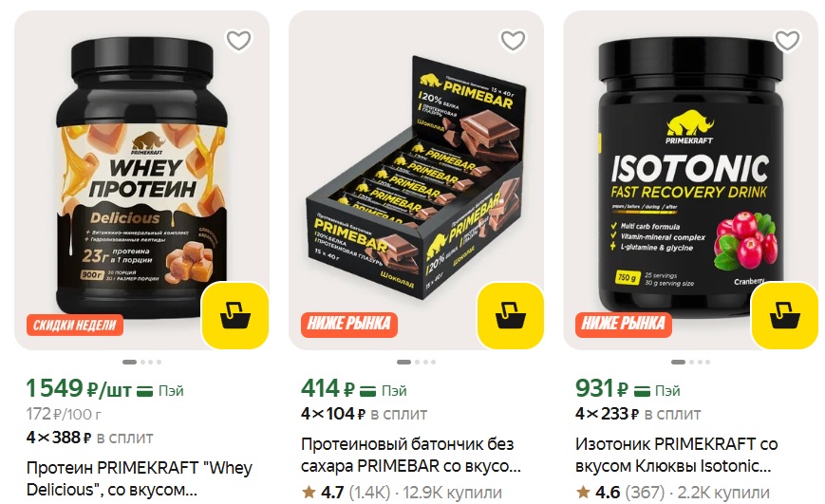Open 'Протеиновый батончик без сахара' title link

[411, 455]
